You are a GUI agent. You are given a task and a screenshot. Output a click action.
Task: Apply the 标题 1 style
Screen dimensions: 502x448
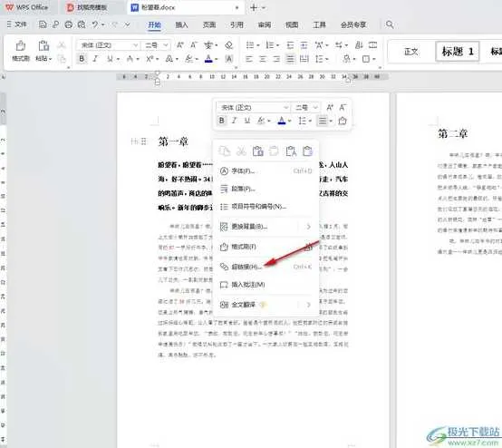(458, 52)
